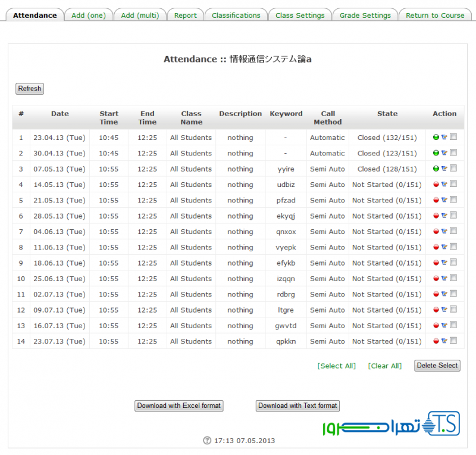Go to the Add (multi) tab
Viewport: 476px width, 455px height.
coord(140,15)
